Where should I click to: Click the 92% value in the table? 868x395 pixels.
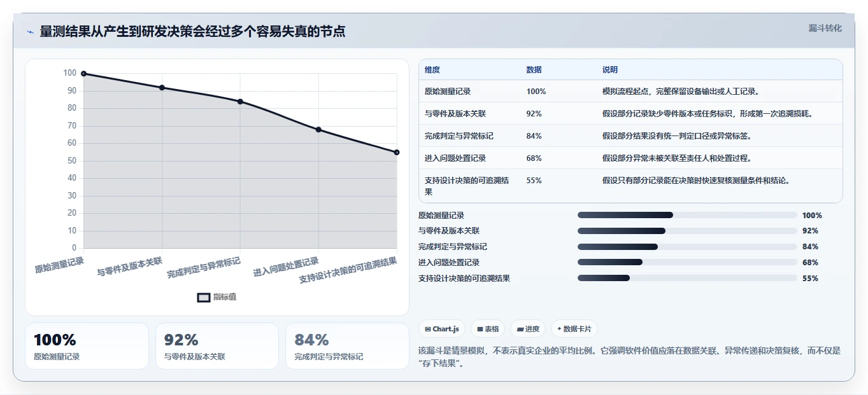pos(534,114)
